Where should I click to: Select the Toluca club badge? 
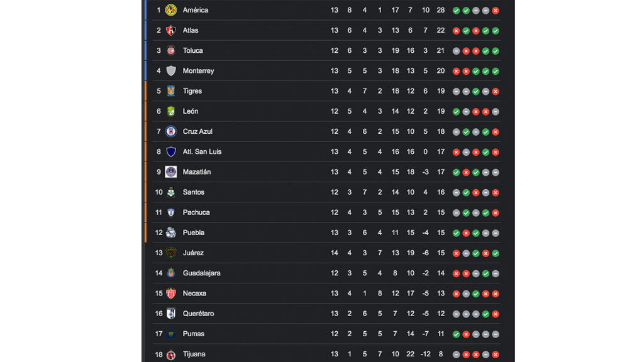171,50
